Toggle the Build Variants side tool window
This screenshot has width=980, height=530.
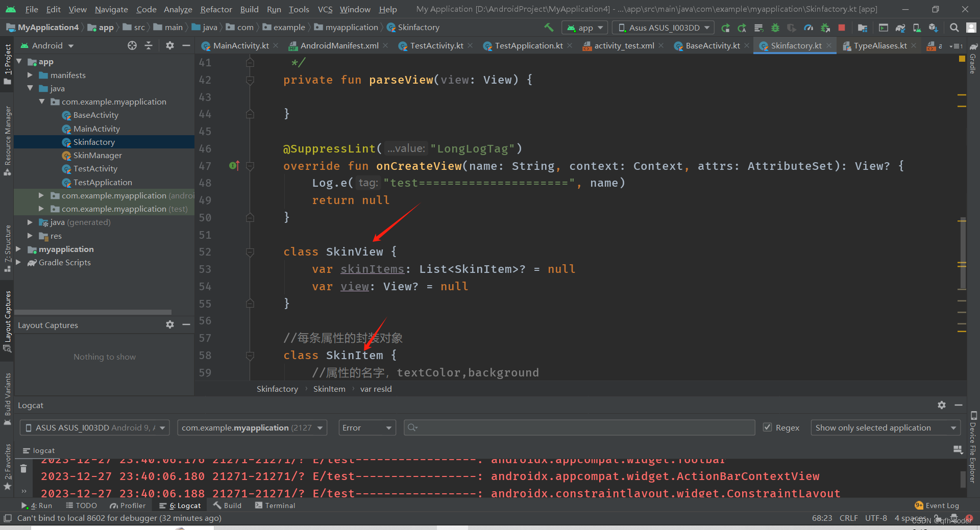[x=7, y=399]
